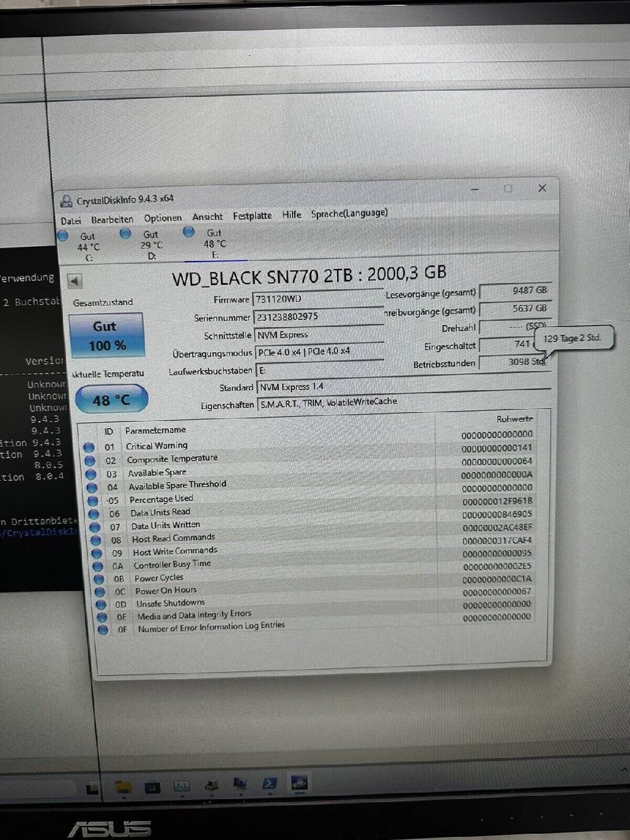Select the "Available Spare" row name
This screenshot has width=630, height=840.
[157, 473]
